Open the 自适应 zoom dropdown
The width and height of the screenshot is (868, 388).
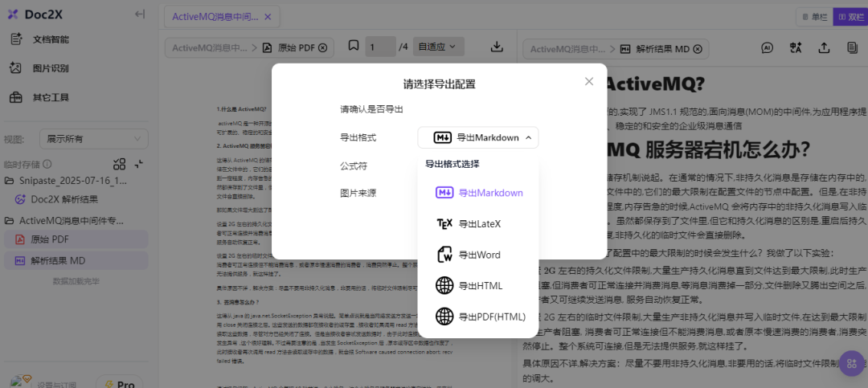[437, 47]
